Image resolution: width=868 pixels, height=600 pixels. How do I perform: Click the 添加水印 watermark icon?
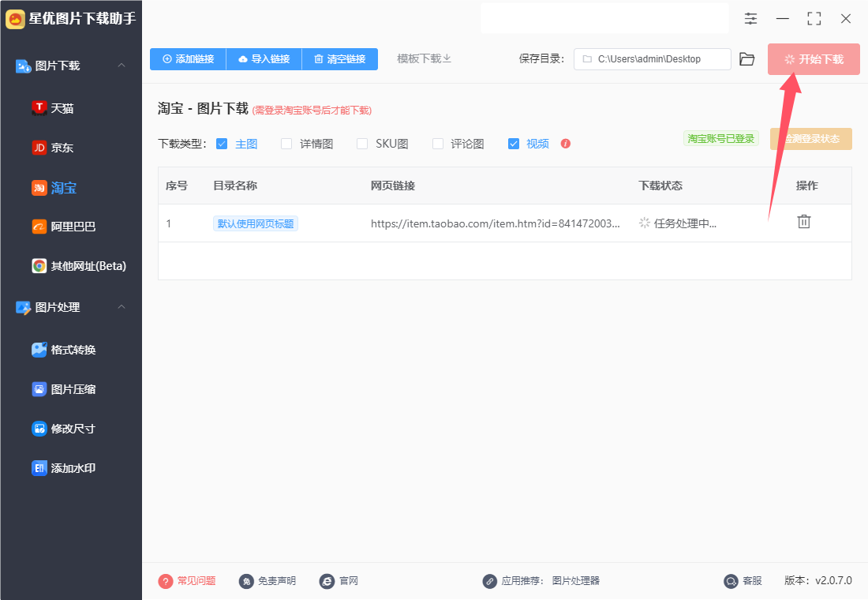coord(39,468)
